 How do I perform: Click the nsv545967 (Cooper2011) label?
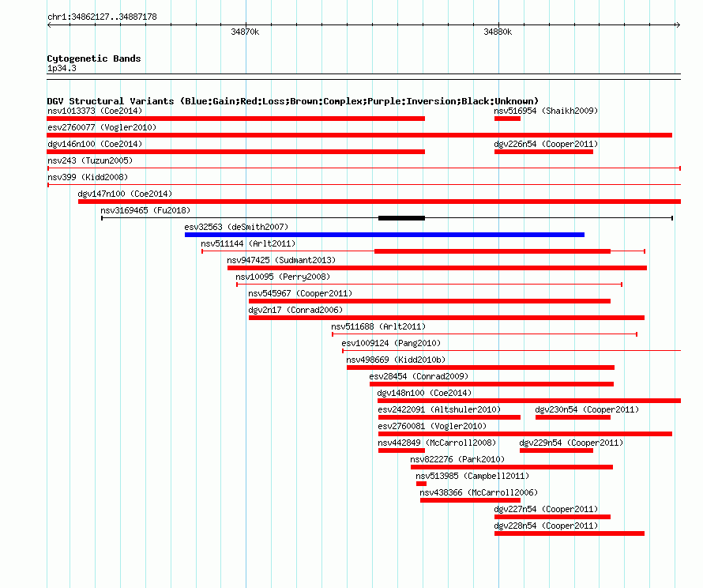click(300, 293)
